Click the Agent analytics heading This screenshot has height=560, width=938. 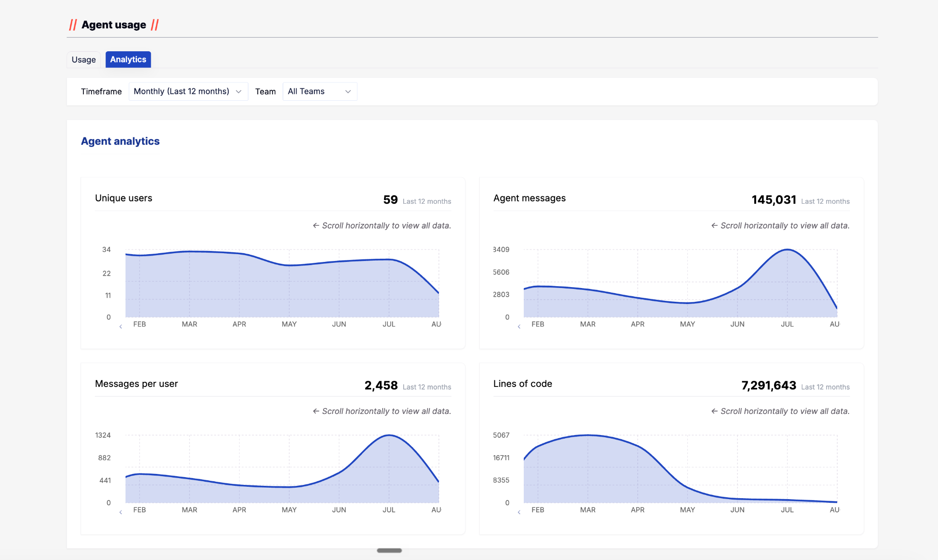coord(120,141)
